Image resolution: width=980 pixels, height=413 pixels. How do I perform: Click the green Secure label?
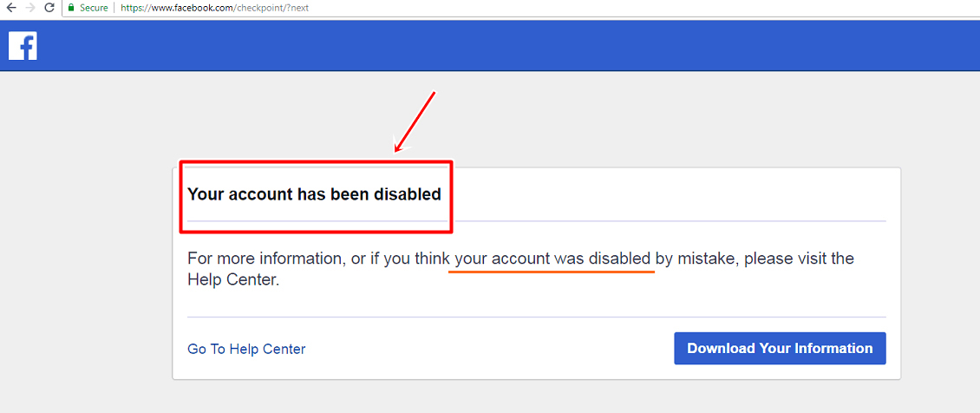coord(94,8)
